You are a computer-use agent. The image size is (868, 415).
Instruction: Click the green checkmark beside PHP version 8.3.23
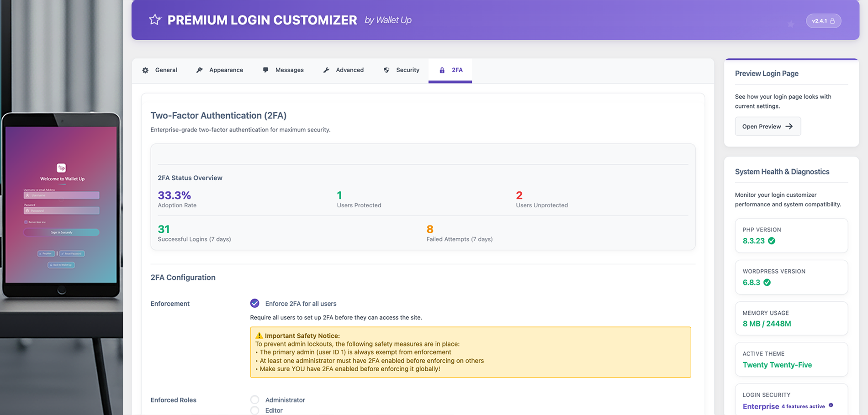[x=772, y=241]
